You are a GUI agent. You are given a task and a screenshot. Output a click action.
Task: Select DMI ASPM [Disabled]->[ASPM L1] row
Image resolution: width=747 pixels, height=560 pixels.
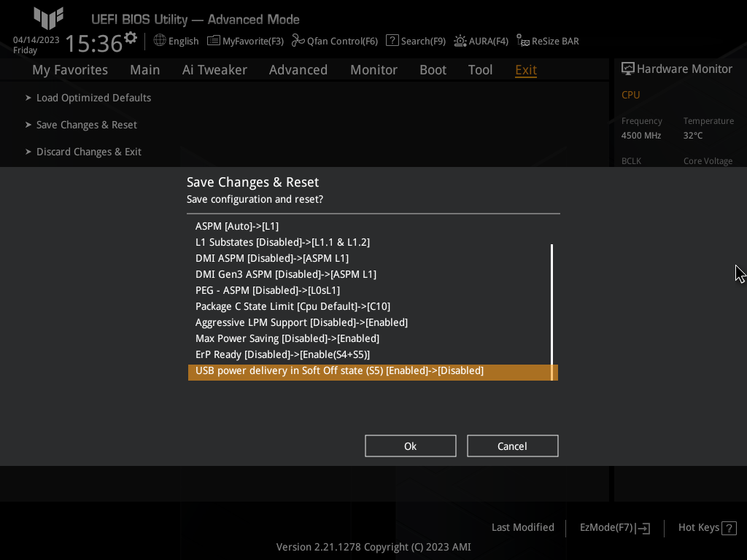[373, 258]
